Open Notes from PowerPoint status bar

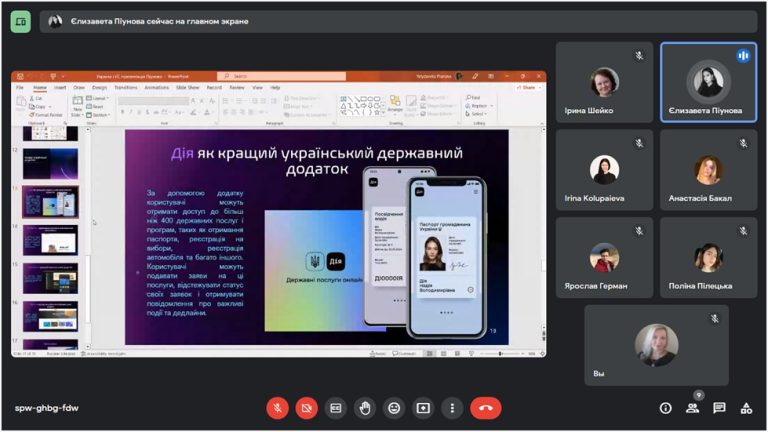click(x=378, y=353)
